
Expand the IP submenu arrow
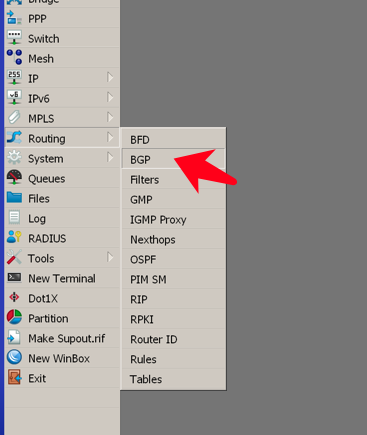tap(110, 77)
